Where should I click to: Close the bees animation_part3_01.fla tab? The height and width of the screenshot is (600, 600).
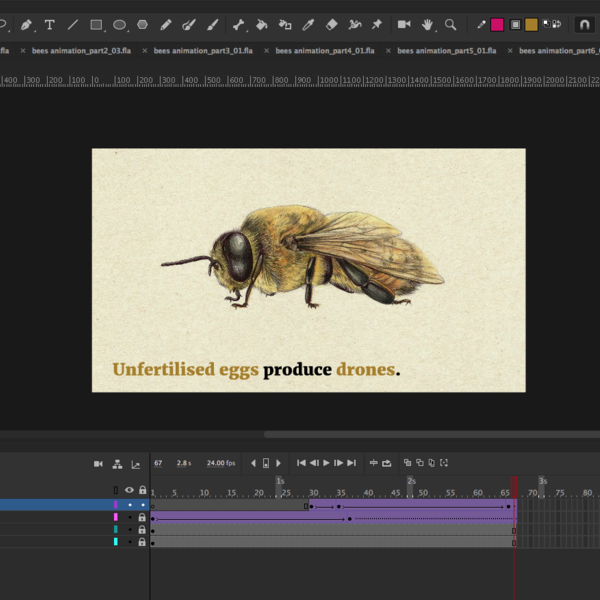point(145,51)
